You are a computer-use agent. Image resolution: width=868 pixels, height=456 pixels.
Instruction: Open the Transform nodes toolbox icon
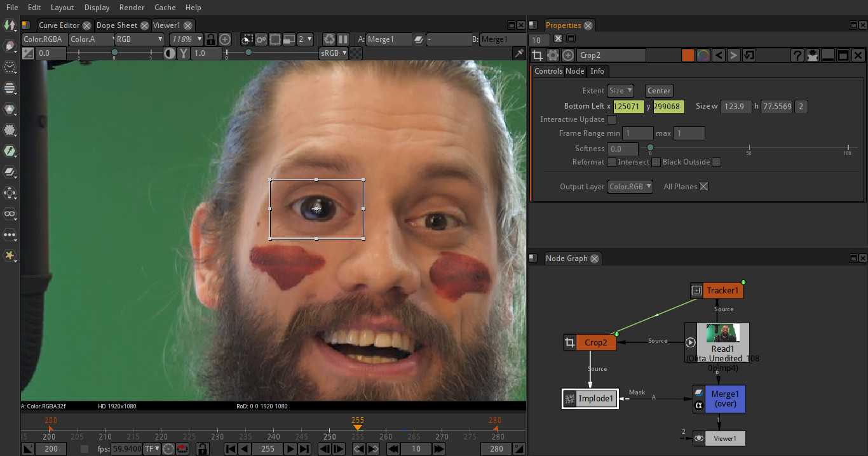10,193
